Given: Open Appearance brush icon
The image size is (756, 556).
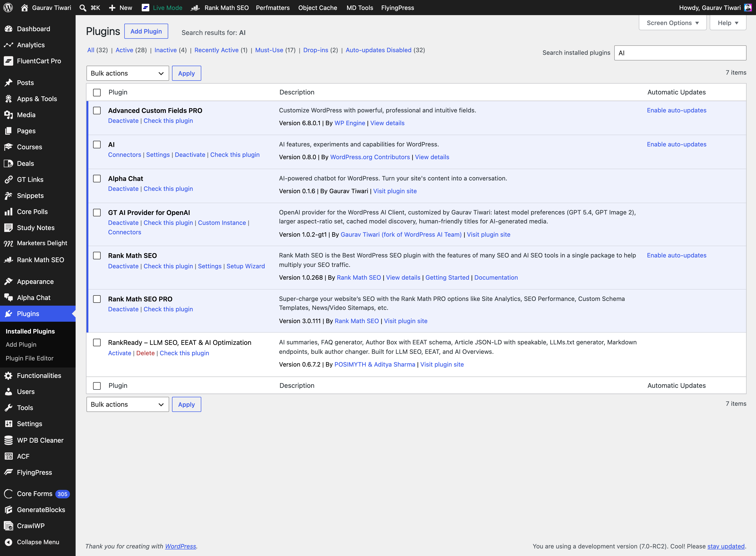Looking at the screenshot, I should pos(9,281).
